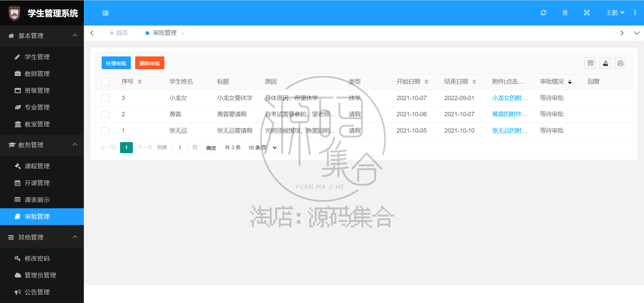Viewport: 644px width, 303px height.
Task: Sort by 审批情况 column arrow
Action: [x=570, y=82]
